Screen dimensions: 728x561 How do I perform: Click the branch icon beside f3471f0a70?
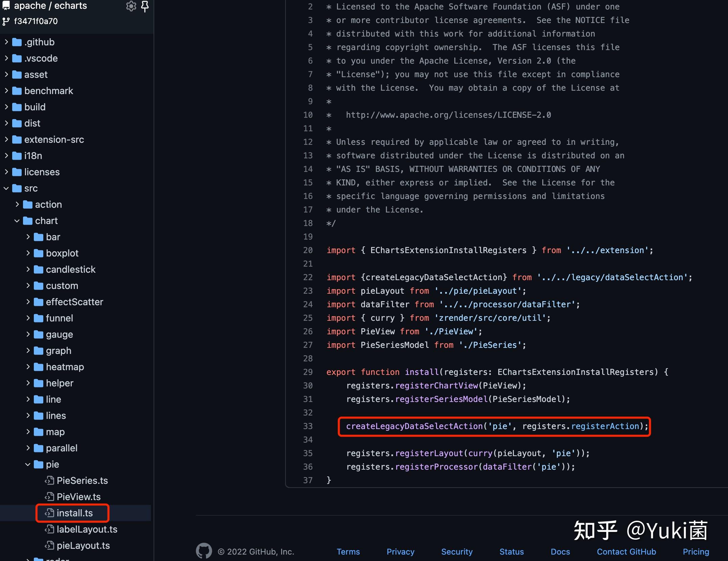tap(6, 22)
